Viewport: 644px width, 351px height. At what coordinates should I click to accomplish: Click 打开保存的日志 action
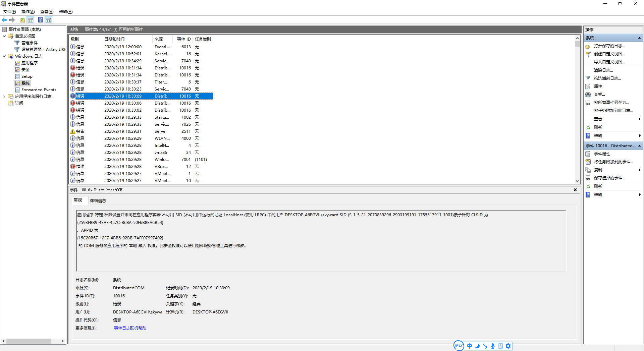609,46
